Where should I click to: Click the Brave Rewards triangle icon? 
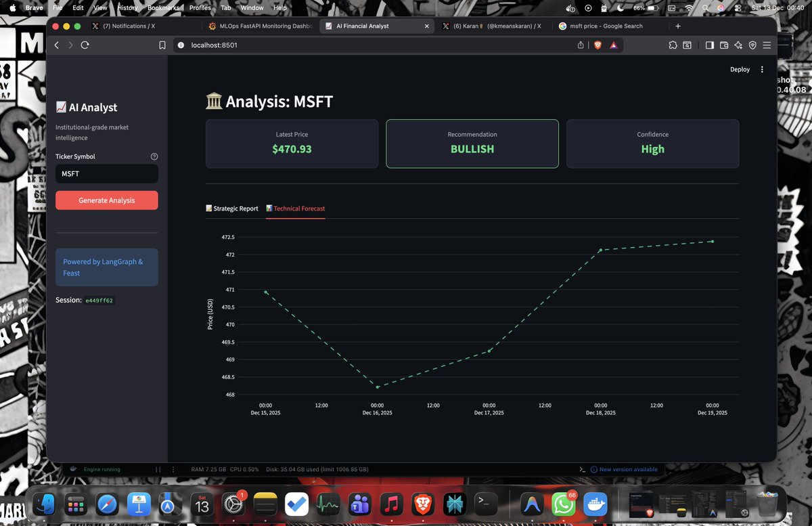(612, 45)
